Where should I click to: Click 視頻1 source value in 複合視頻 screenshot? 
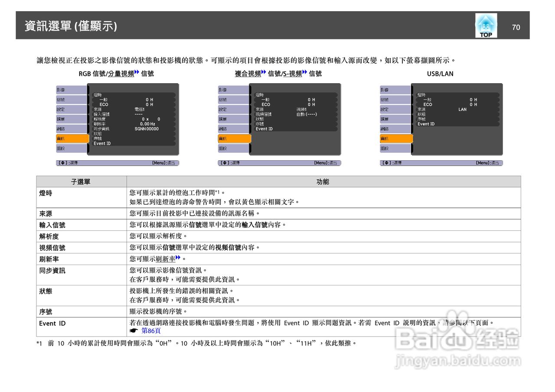click(302, 109)
